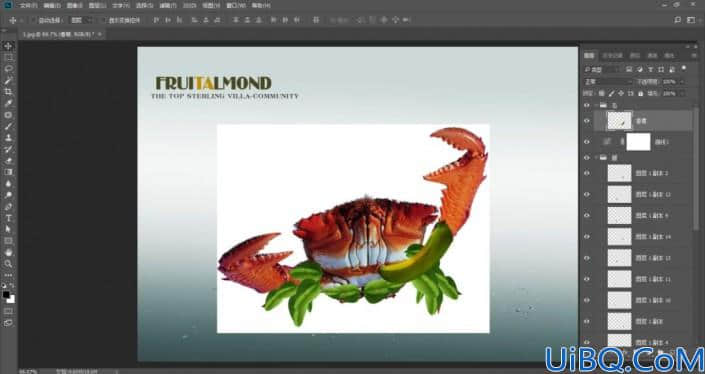The width and height of the screenshot is (705, 374).
Task: Select the Move tool in the toolbox
Action: pos(8,46)
